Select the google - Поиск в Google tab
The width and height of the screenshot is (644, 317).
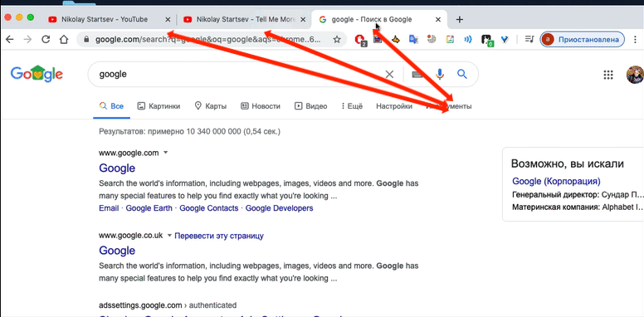[x=379, y=19]
